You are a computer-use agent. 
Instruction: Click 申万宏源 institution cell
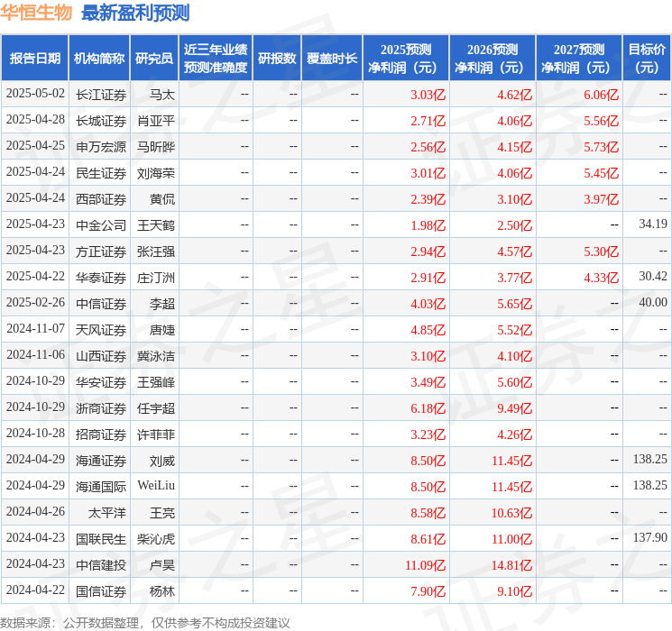(101, 147)
